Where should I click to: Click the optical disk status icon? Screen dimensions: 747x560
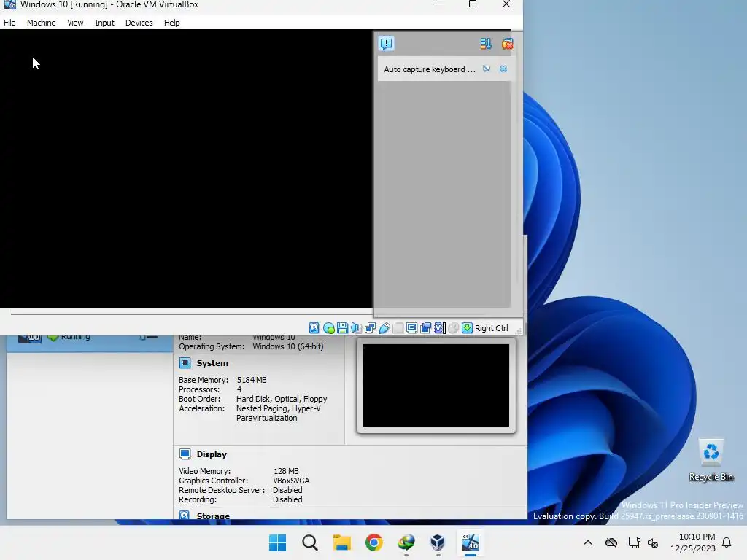tap(328, 327)
